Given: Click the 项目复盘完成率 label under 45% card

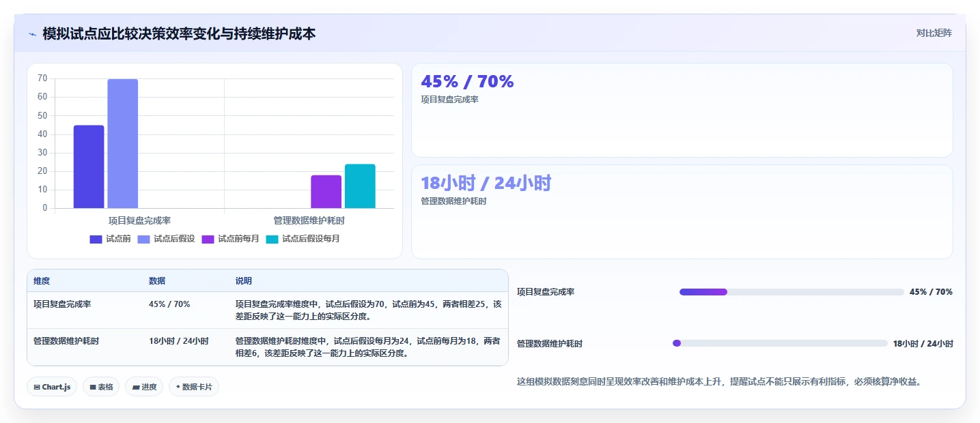Looking at the screenshot, I should (449, 100).
